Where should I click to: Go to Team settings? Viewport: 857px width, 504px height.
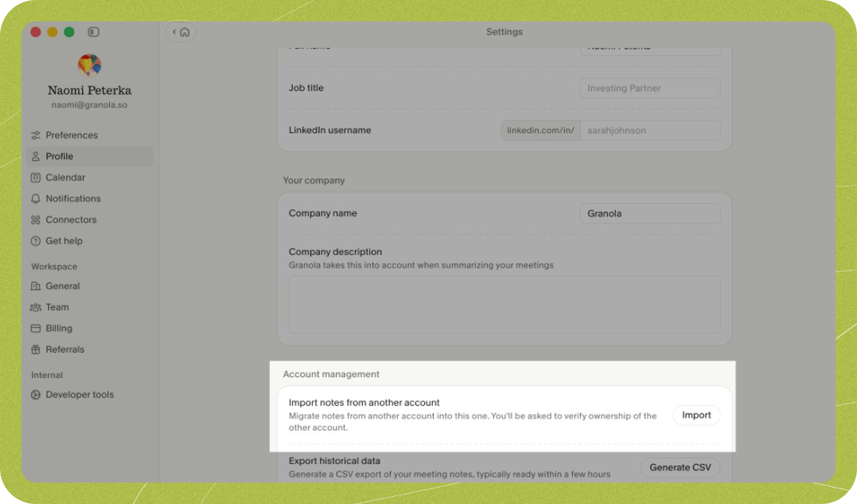[x=89, y=307]
